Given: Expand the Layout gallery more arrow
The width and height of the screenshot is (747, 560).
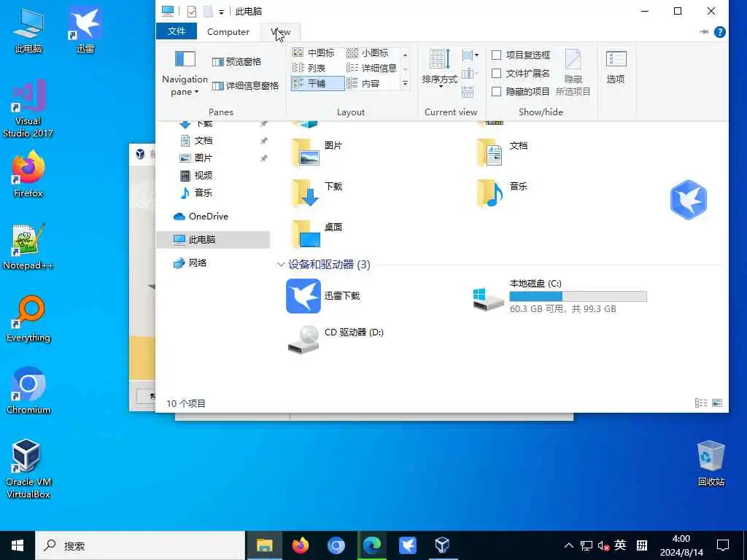Looking at the screenshot, I should point(406,83).
